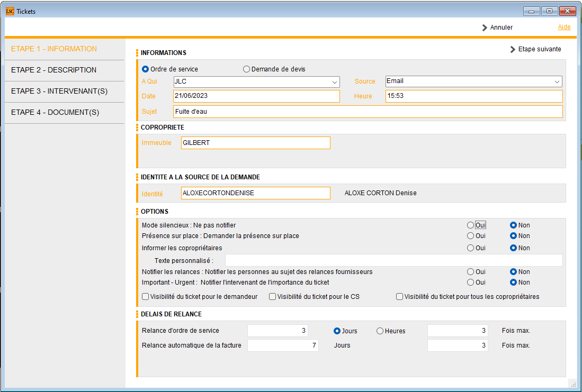Viewport: 582px width, 392px height.
Task: Open the Source dropdown showing Email
Action: point(473,81)
